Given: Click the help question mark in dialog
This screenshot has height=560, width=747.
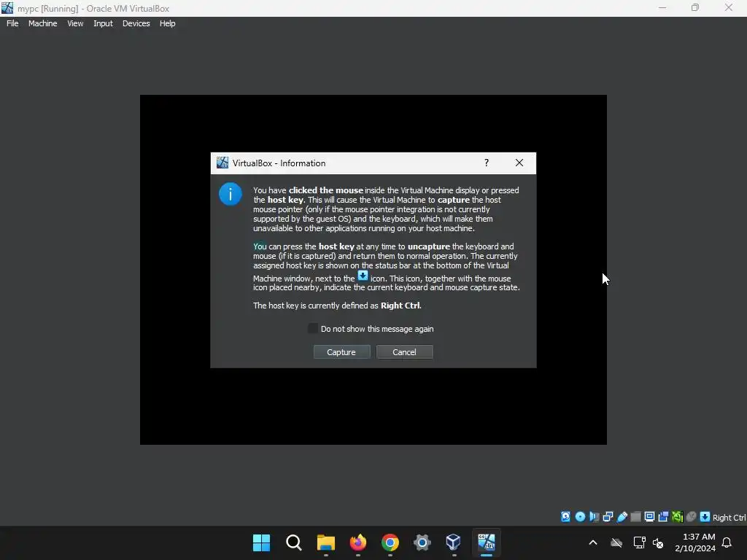Looking at the screenshot, I should 487,163.
